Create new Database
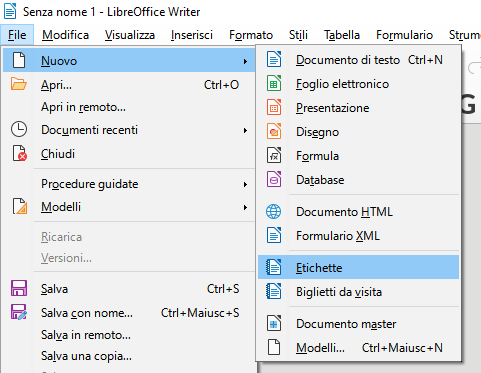Viewport: 481px width, 373px height. click(x=358, y=180)
